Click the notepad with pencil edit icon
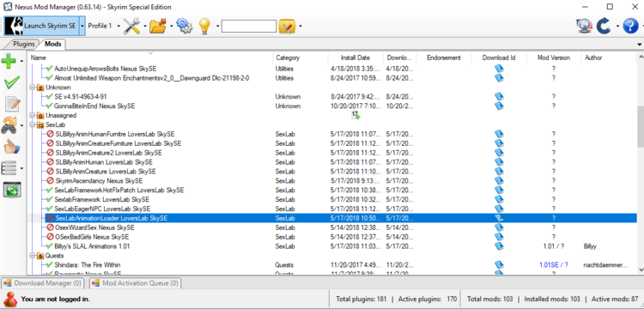Screen dimensions: 644x309 pyautogui.click(x=12, y=104)
